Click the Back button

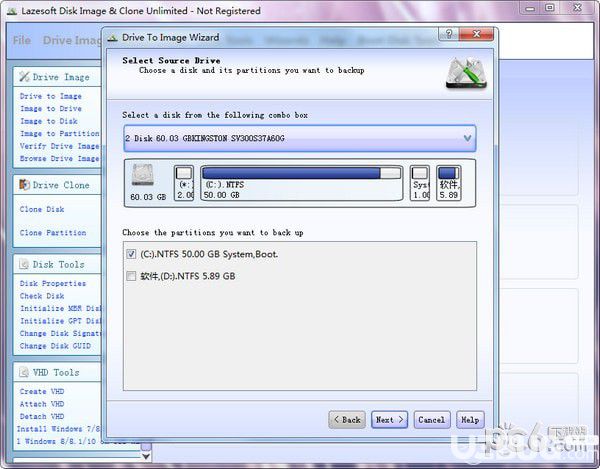(347, 420)
